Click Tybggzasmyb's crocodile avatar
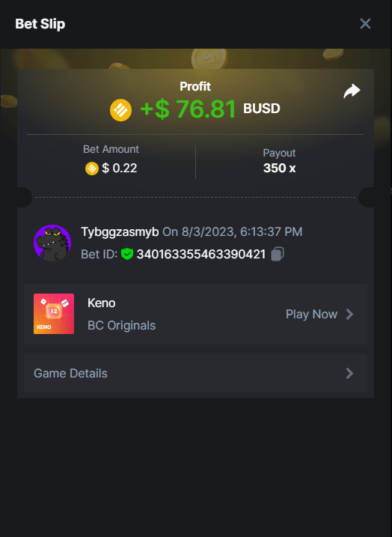392x537 pixels. (x=52, y=243)
